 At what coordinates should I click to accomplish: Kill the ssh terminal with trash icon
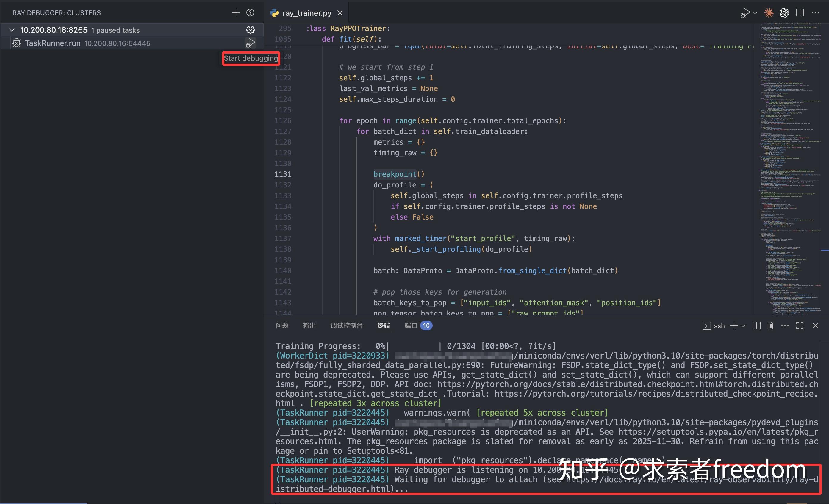coord(770,325)
